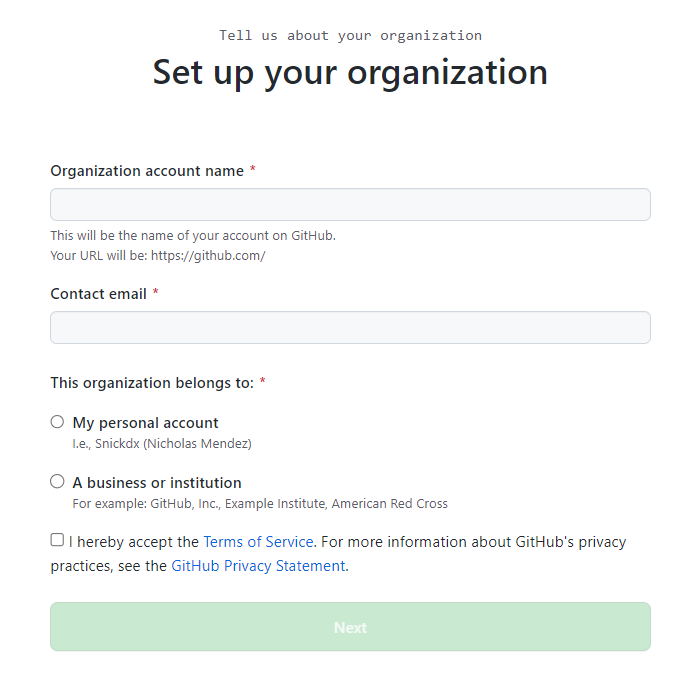The image size is (696, 685).
Task: Click the "This organization belongs to:" label
Action: 152,383
